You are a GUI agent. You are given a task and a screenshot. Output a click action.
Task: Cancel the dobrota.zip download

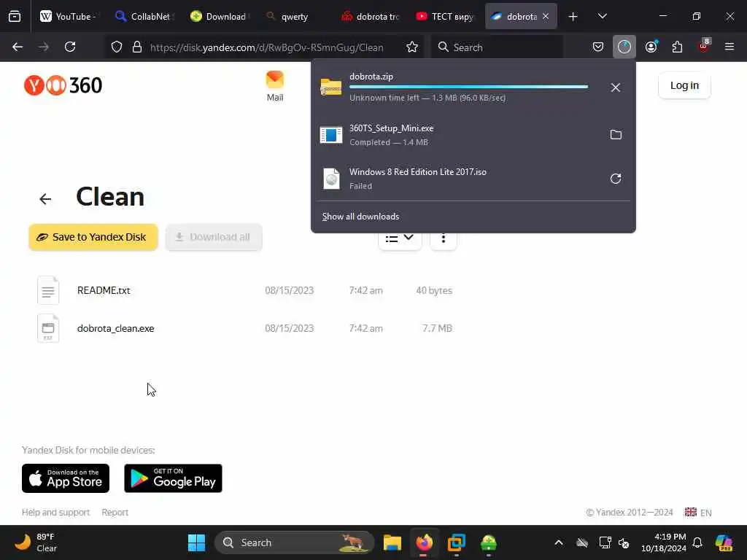616,87
